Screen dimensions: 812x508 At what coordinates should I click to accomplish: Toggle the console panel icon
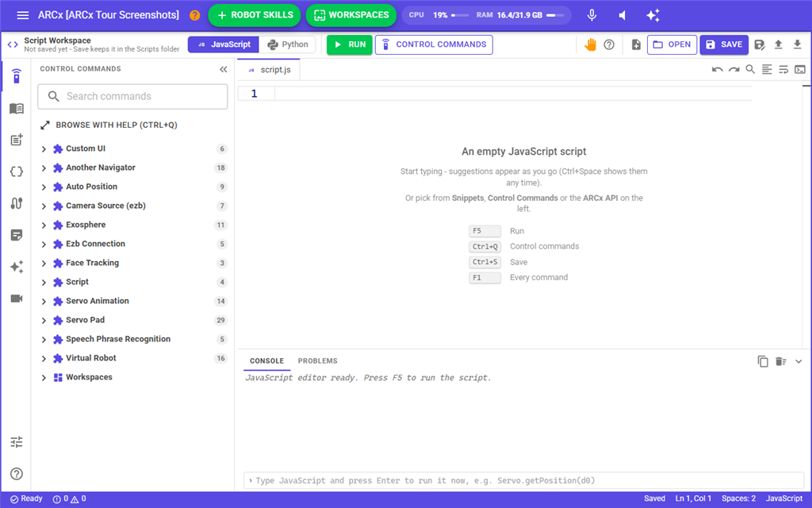800,70
